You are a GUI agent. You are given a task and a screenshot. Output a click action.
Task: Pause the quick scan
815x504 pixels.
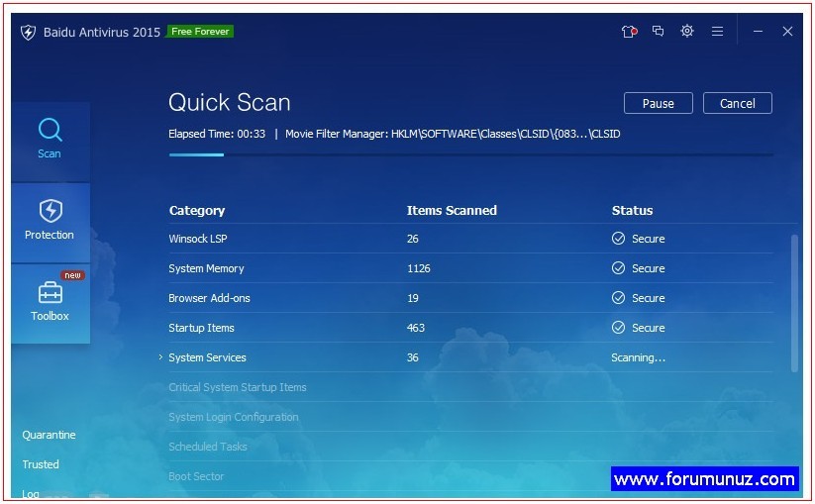pyautogui.click(x=658, y=103)
